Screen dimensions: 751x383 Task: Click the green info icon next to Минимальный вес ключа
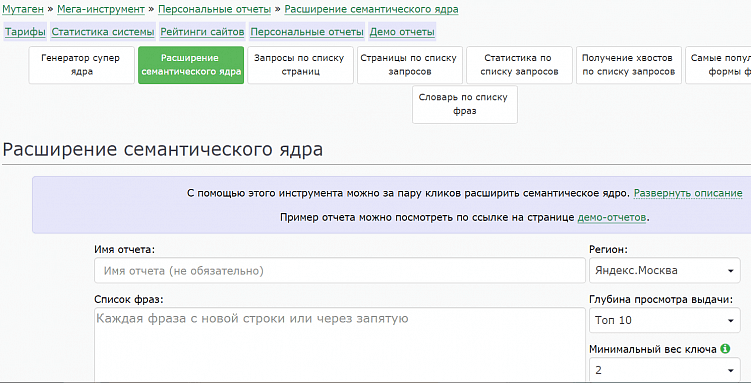pyautogui.click(x=725, y=349)
